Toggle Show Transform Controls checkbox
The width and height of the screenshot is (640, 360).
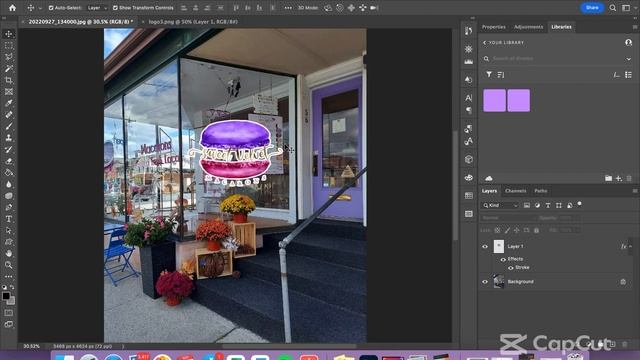click(x=115, y=8)
